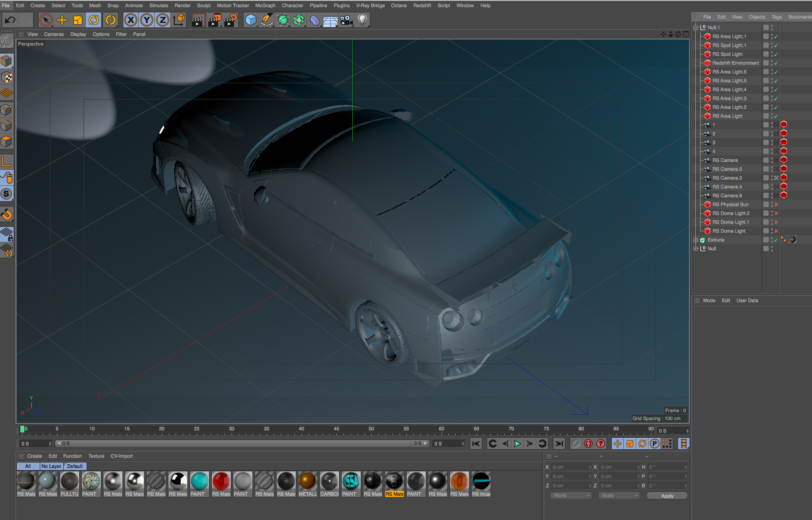The height and width of the screenshot is (520, 812).
Task: Click the Apply button
Action: [667, 496]
